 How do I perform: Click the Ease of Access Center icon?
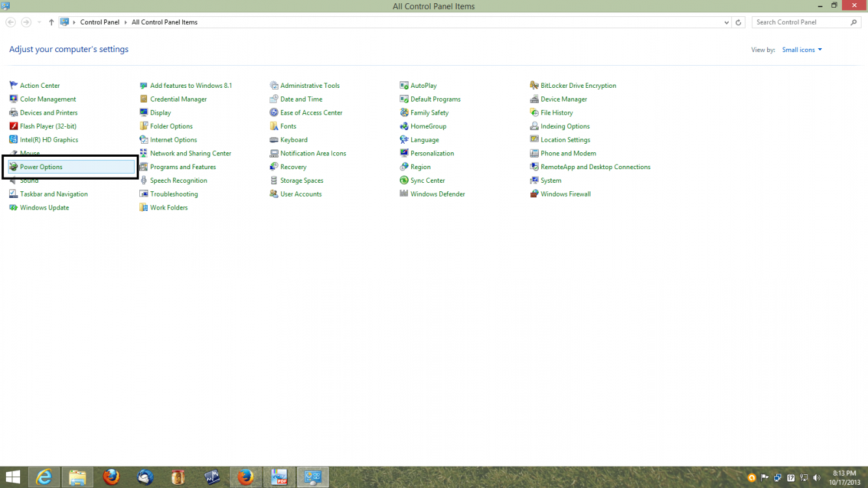[x=274, y=113]
